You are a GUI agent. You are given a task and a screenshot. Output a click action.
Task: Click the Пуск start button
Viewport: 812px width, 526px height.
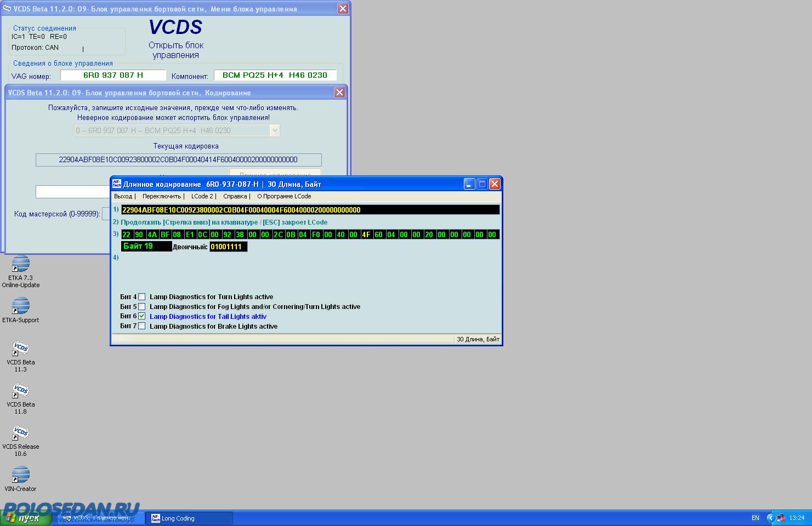26,518
